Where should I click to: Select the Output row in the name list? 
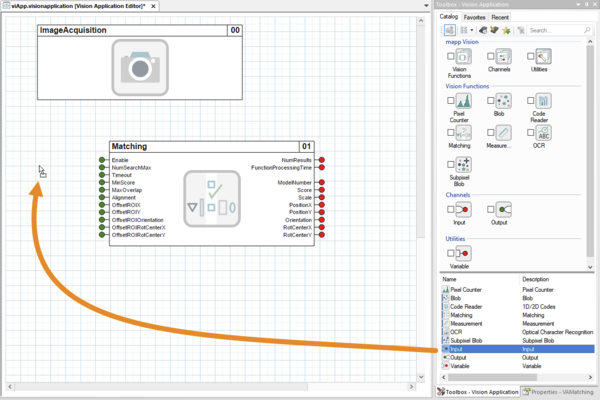tap(518, 358)
